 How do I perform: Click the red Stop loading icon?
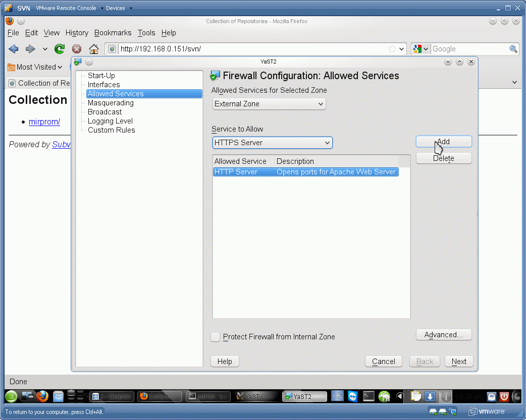click(77, 49)
